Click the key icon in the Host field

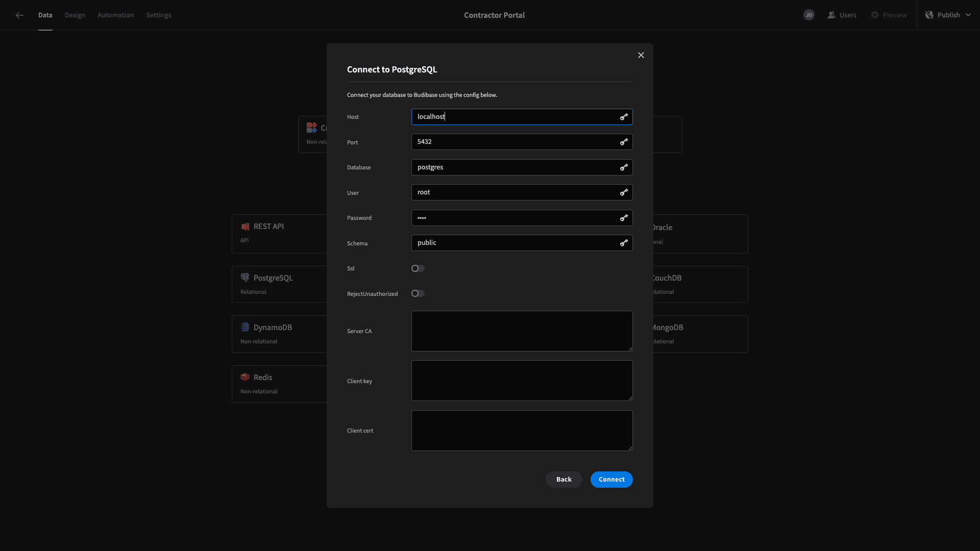coord(624,117)
